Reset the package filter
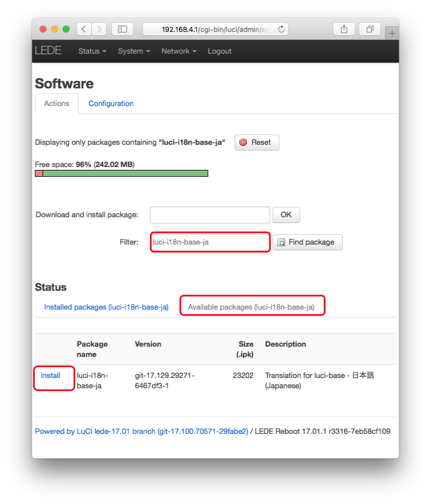 tap(257, 143)
